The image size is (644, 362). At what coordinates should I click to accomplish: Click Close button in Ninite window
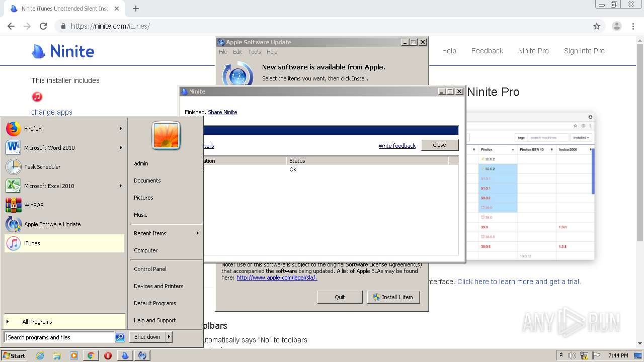point(439,145)
